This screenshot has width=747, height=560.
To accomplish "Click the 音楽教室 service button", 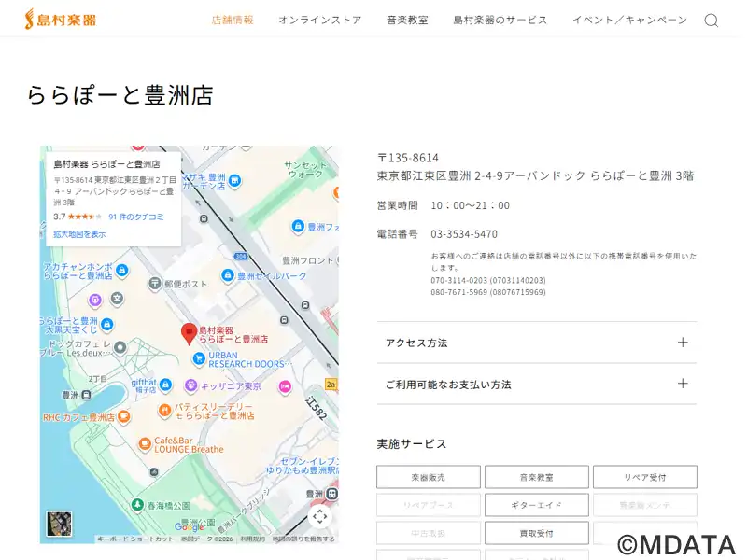I will click(x=536, y=477).
